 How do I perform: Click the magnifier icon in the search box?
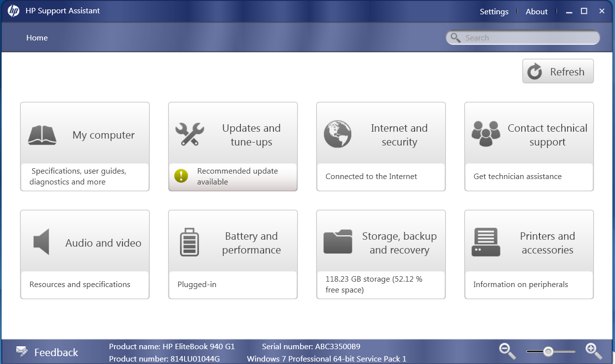point(456,38)
